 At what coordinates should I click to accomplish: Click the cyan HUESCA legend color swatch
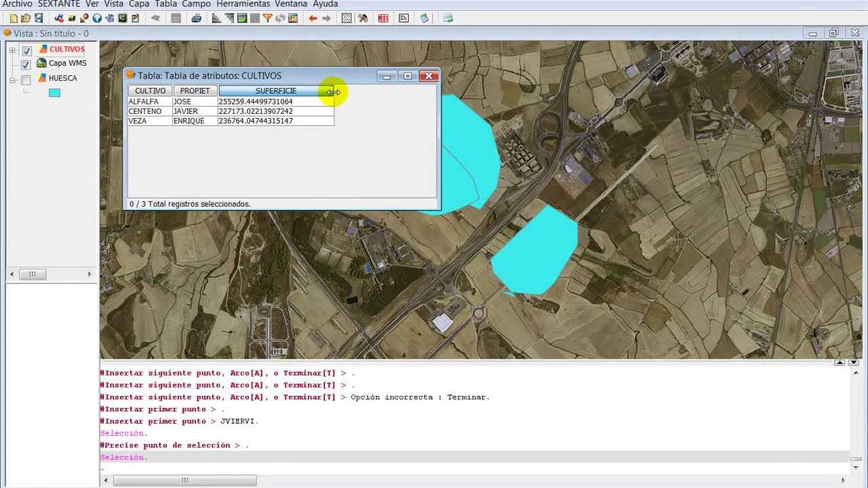[54, 93]
